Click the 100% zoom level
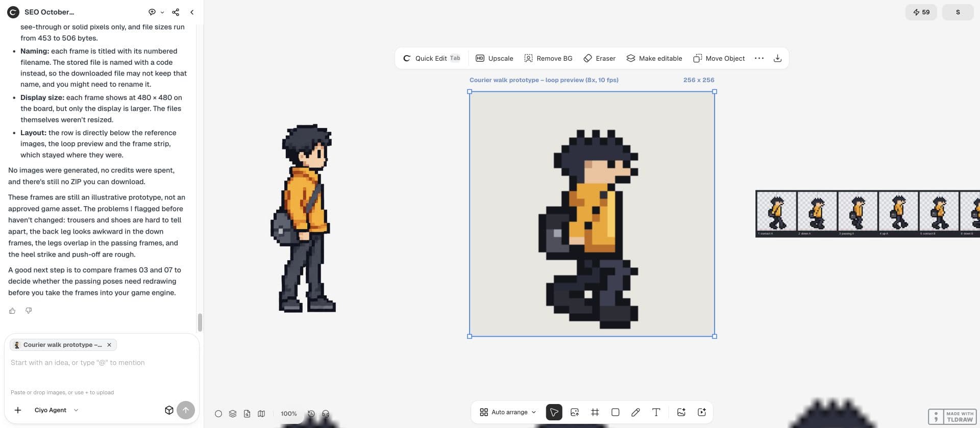 tap(289, 414)
